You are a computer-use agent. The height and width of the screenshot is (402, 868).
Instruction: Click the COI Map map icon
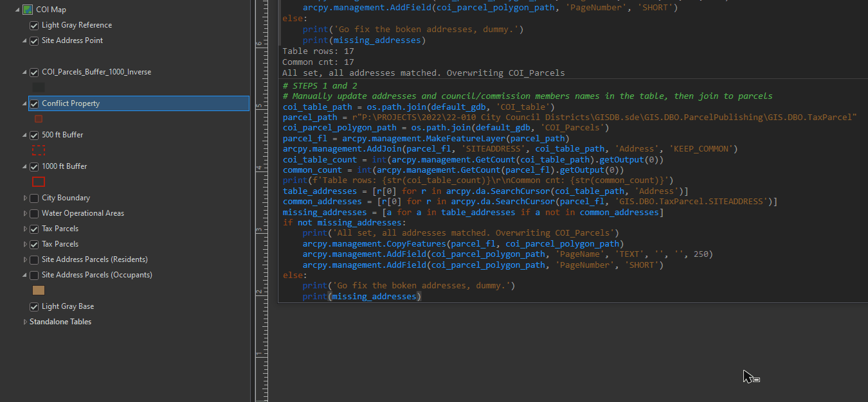28,10
